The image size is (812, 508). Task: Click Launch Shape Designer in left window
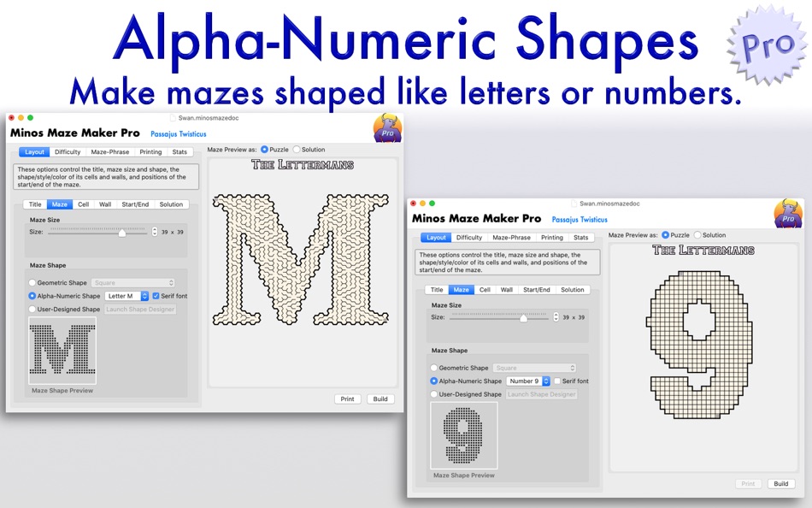140,310
